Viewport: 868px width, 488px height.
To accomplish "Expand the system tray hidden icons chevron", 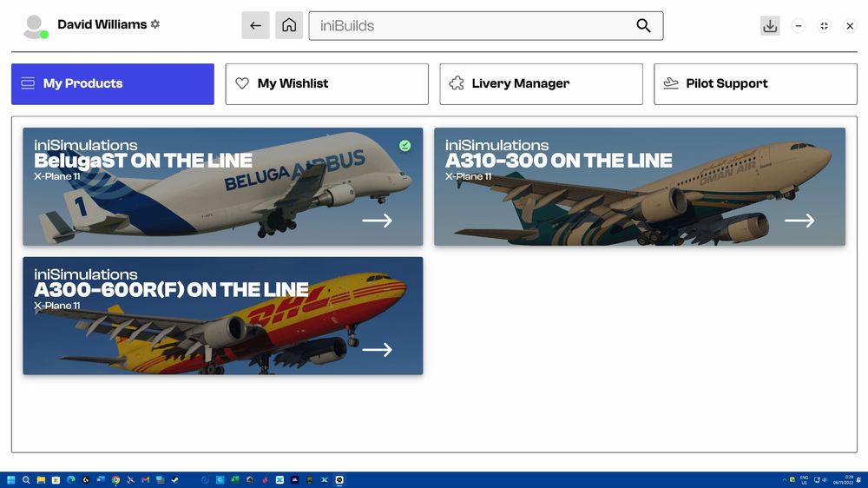I will click(784, 479).
